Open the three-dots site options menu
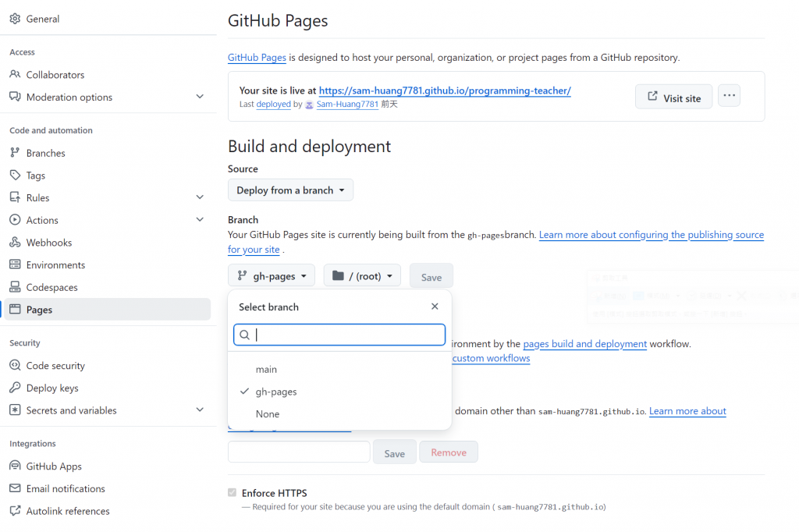Screen dimensions: 799x532 [x=730, y=95]
